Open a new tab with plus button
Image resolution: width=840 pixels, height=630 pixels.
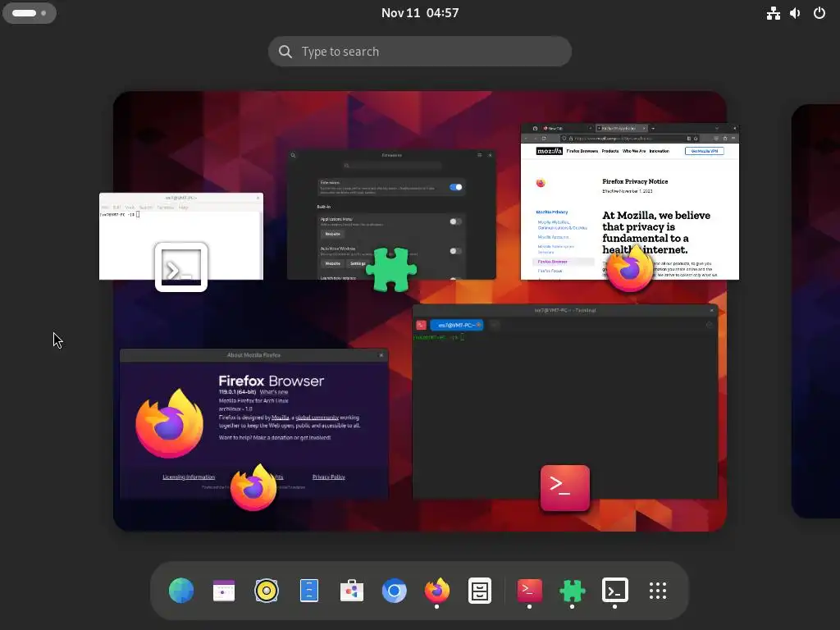click(653, 129)
